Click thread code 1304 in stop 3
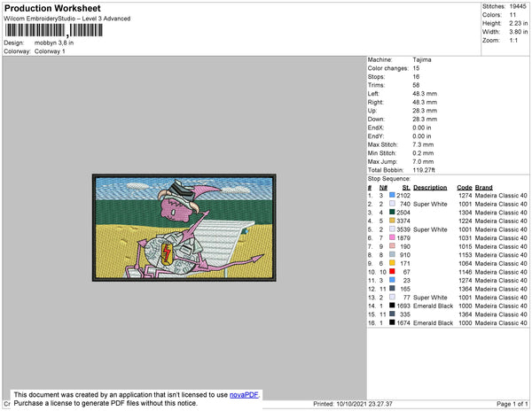Viewport: 532px width, 411px height. point(465,213)
